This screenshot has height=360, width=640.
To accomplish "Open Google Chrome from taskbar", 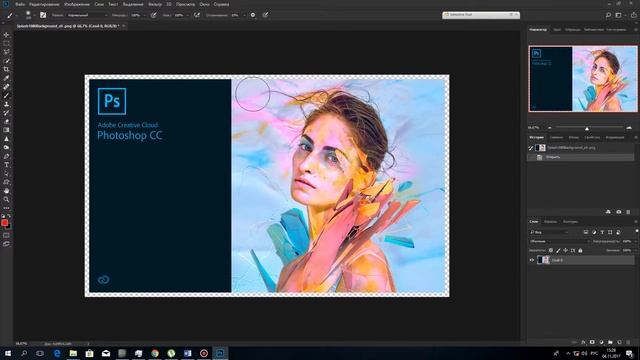I will pyautogui.click(x=155, y=353).
